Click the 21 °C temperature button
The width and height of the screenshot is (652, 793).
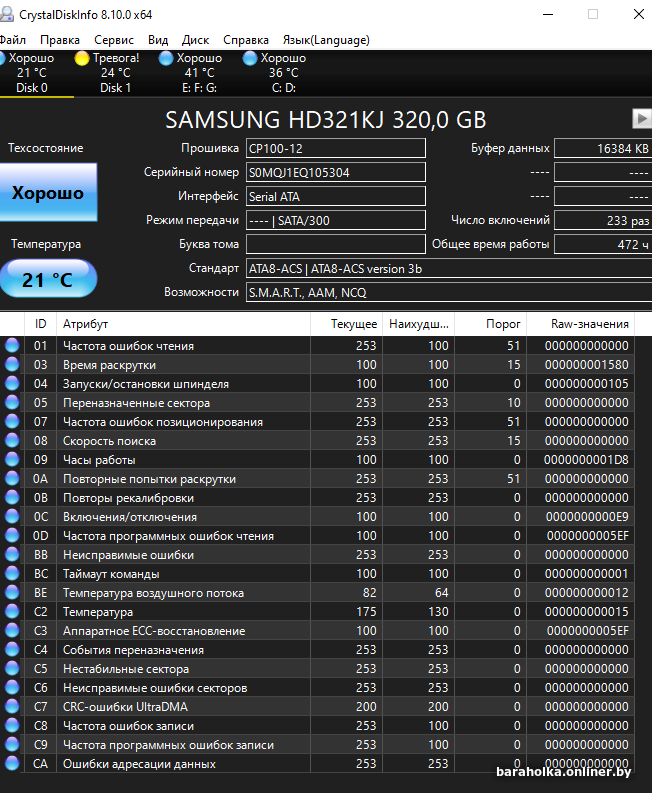(48, 279)
